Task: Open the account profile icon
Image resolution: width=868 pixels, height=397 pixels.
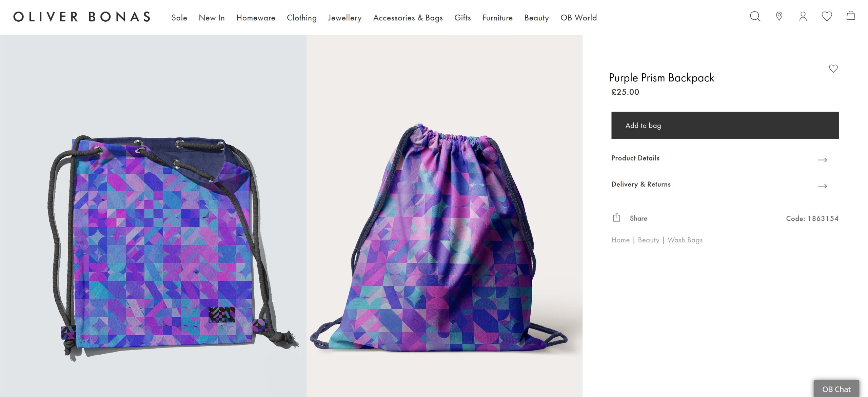Action: [803, 16]
